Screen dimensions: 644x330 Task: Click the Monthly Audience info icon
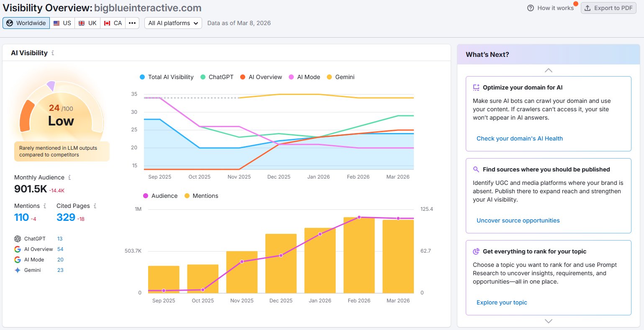tap(69, 177)
